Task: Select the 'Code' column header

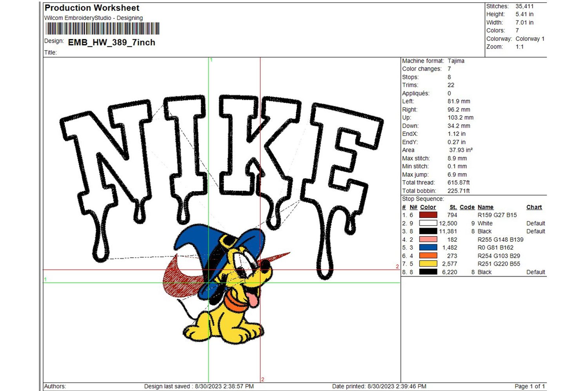Action: (x=467, y=207)
